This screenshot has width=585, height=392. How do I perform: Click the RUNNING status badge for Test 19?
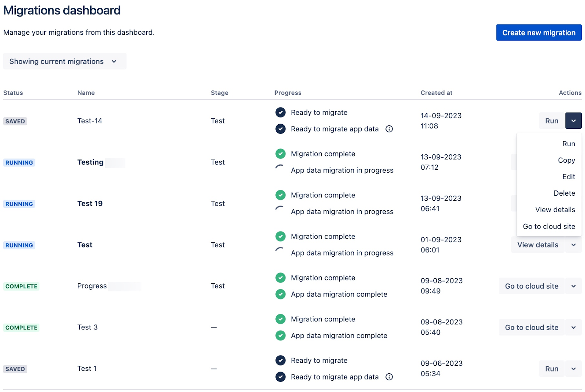(19, 204)
